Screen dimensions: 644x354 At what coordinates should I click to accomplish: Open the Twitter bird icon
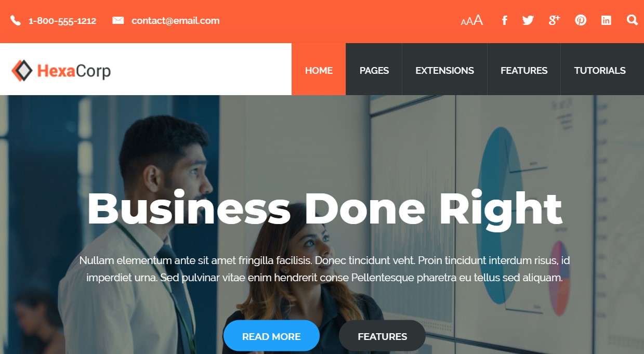pyautogui.click(x=528, y=20)
